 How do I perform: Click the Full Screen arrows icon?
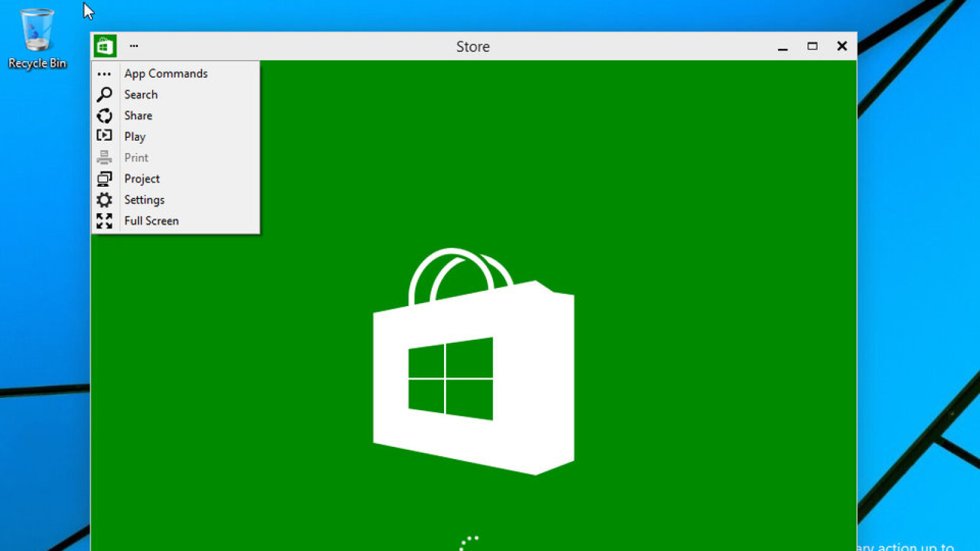pyautogui.click(x=104, y=221)
